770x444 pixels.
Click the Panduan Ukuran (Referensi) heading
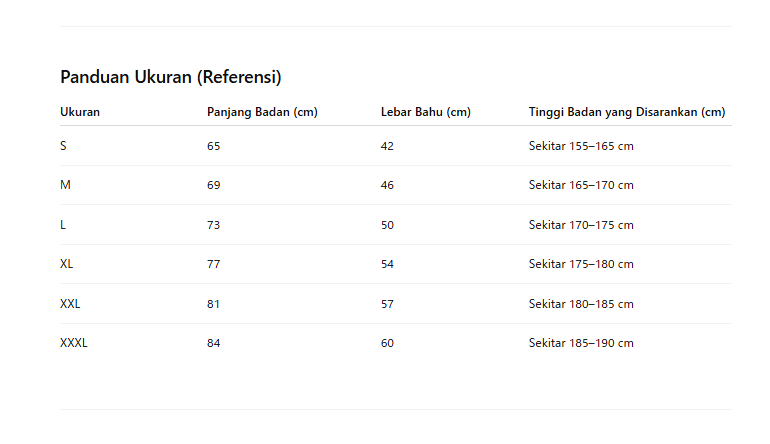point(171,77)
